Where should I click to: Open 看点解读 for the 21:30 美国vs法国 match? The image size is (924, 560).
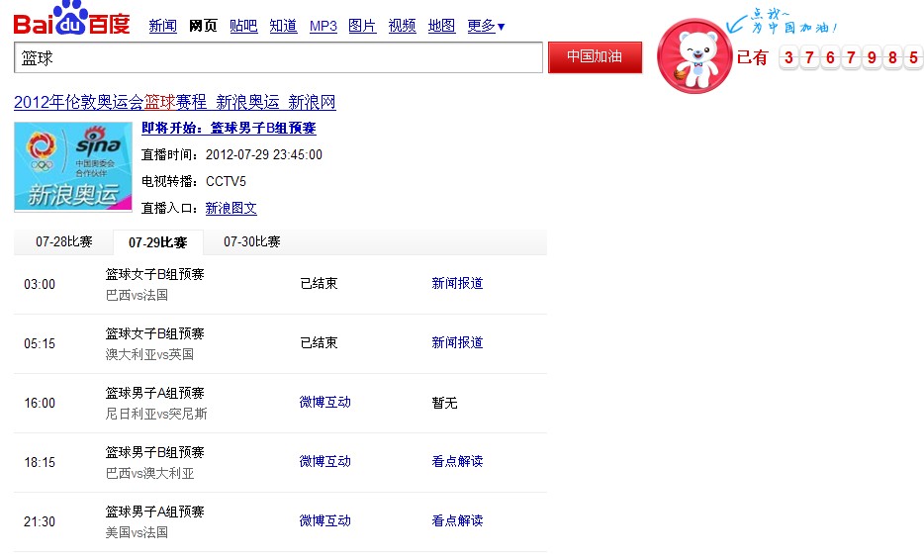[x=457, y=521]
